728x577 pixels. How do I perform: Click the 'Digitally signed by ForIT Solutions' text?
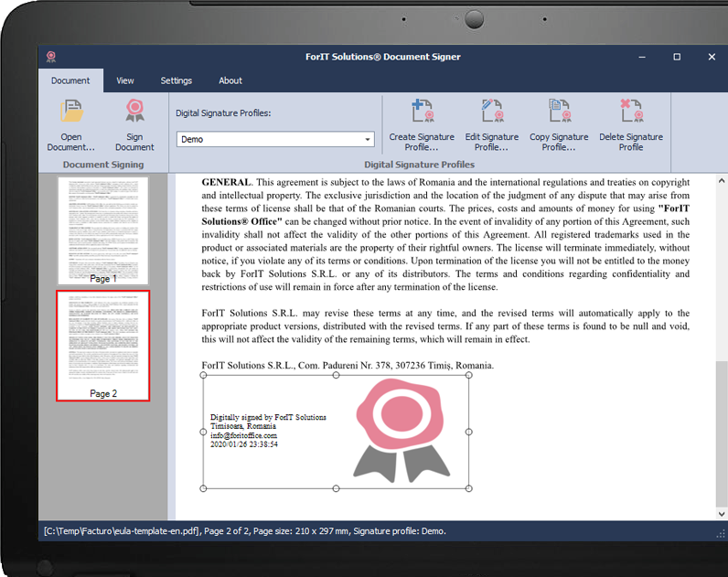[x=268, y=417]
